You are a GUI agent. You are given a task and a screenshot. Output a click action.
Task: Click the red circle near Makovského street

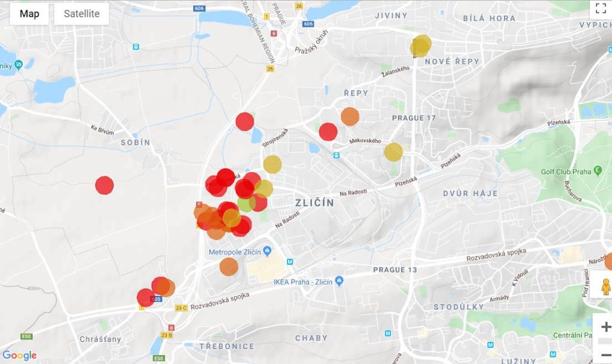(x=328, y=131)
